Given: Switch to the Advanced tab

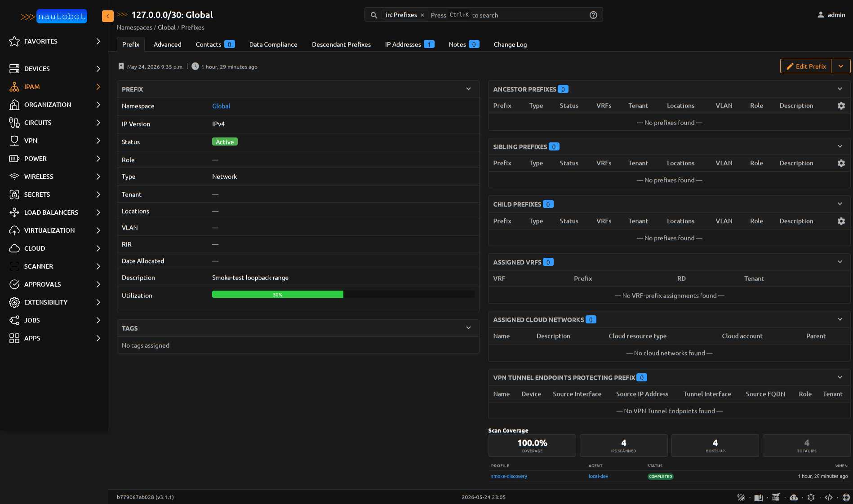Looking at the screenshot, I should [168, 44].
